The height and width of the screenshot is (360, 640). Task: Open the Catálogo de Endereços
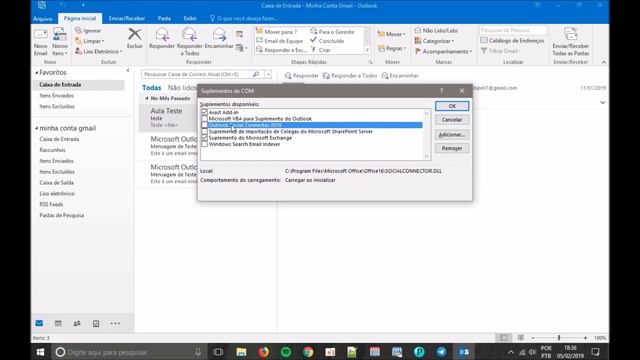point(512,40)
